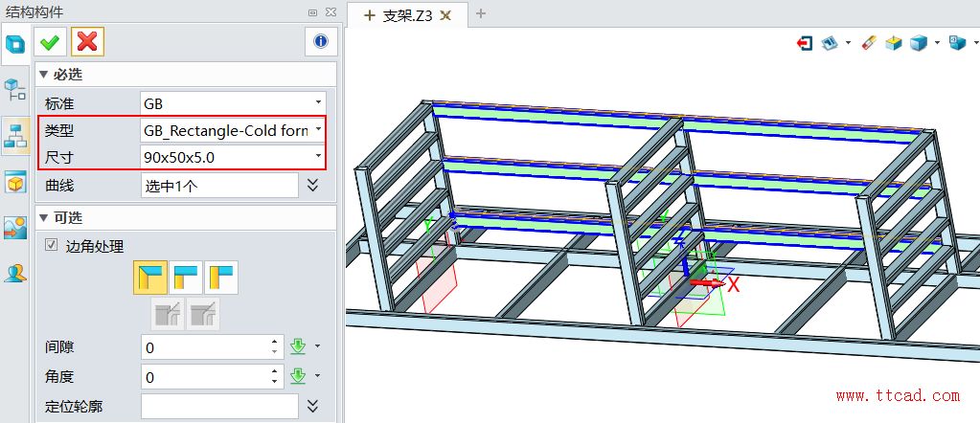Open dropdown arrow next to view alignment icon

point(848,42)
